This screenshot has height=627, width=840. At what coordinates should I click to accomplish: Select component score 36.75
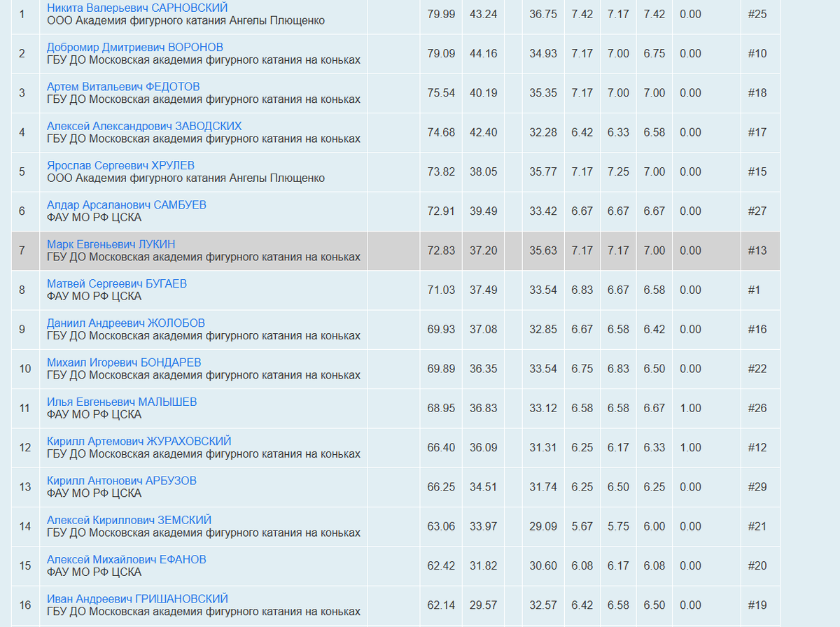click(543, 14)
